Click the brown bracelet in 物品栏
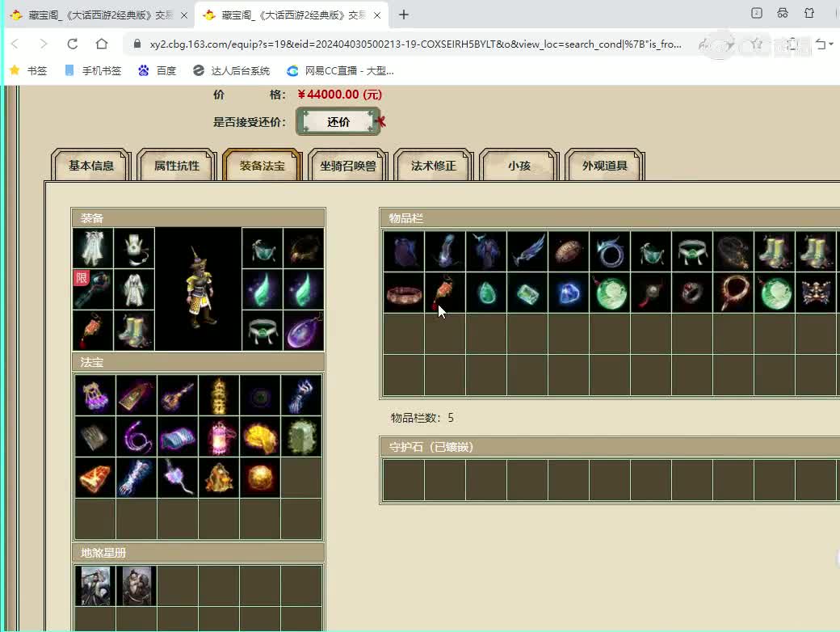 pyautogui.click(x=404, y=293)
